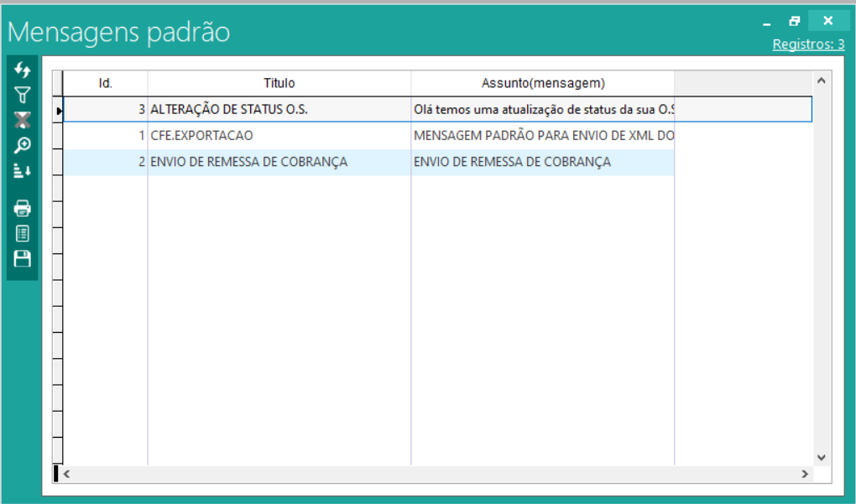
Task: Click the refresh arrows icon in sidebar
Action: tap(23, 70)
